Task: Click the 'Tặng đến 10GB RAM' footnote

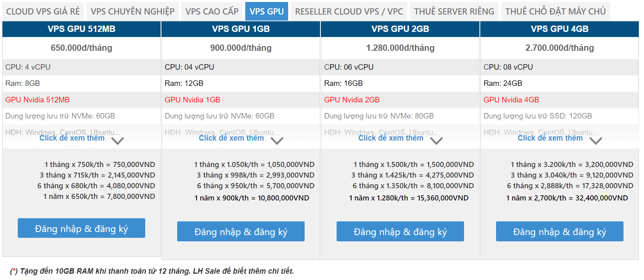Action: pos(152,271)
